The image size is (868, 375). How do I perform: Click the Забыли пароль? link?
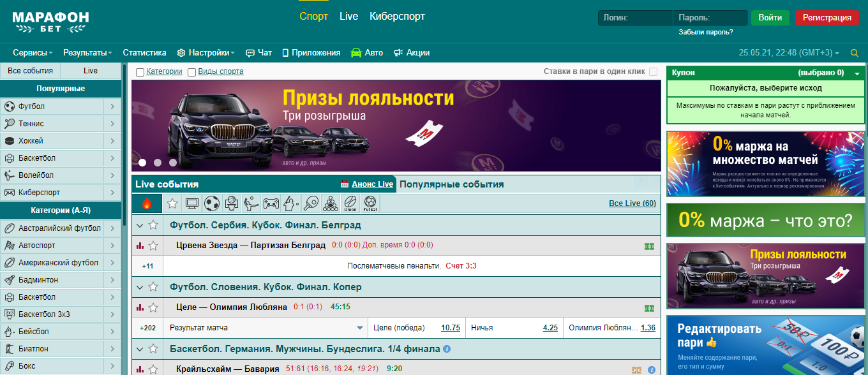pyautogui.click(x=706, y=32)
